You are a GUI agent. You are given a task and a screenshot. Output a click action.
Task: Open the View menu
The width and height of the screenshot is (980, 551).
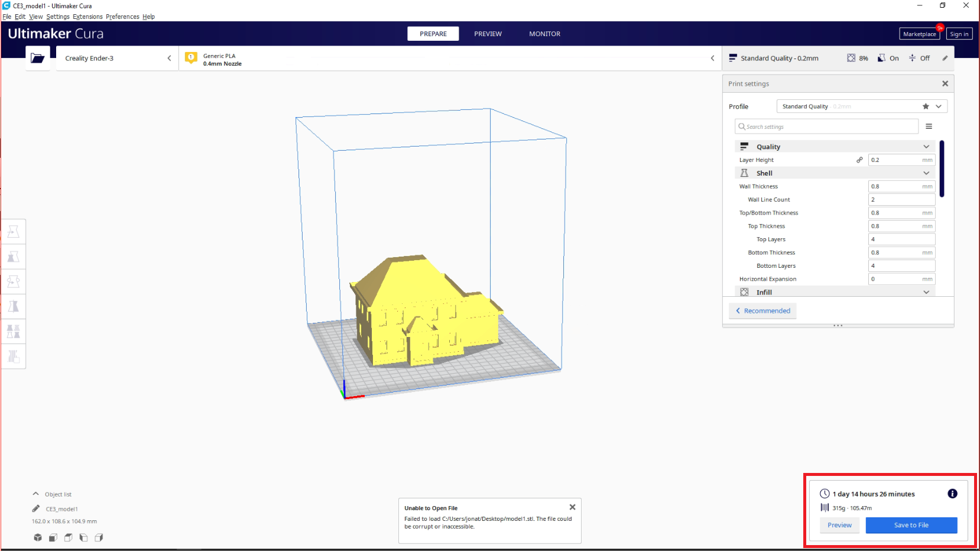coord(36,17)
